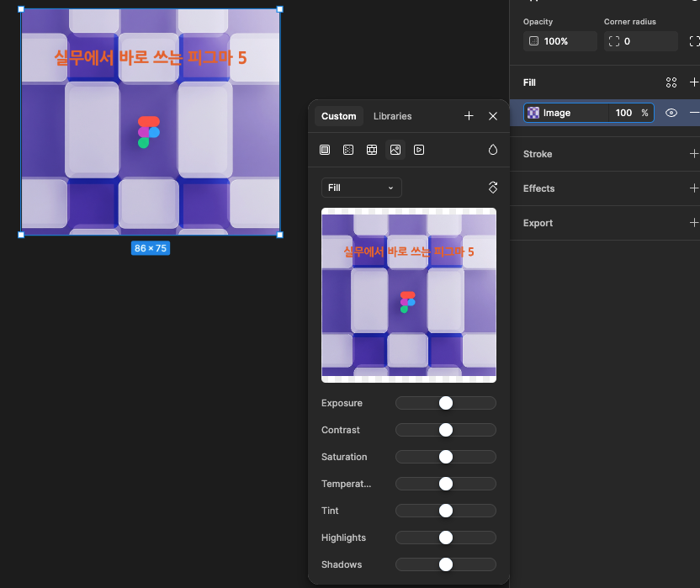Adjust the Shadows slider

[446, 564]
